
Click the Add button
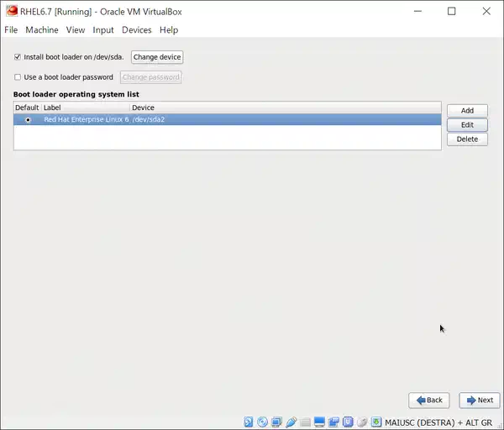pos(467,111)
